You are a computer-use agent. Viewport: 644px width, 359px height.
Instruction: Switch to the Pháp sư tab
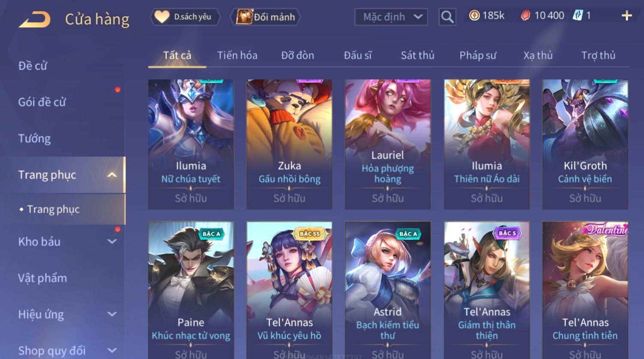(478, 55)
